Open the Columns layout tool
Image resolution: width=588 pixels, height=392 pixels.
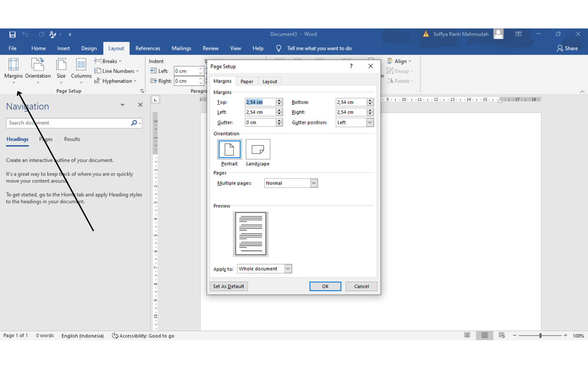(81, 65)
